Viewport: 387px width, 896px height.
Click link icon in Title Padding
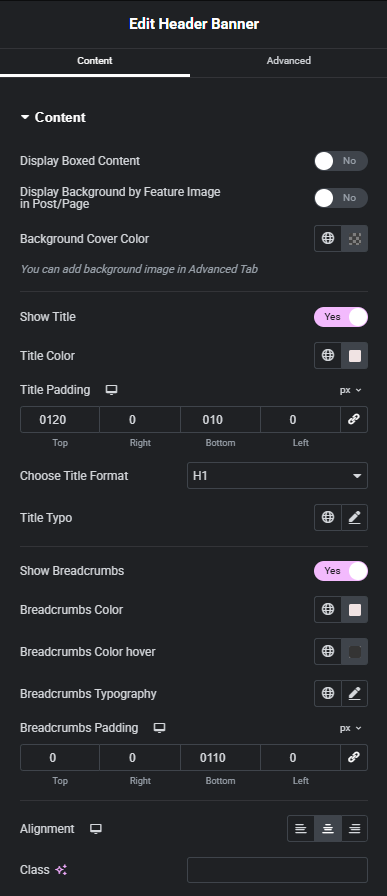pyautogui.click(x=354, y=419)
